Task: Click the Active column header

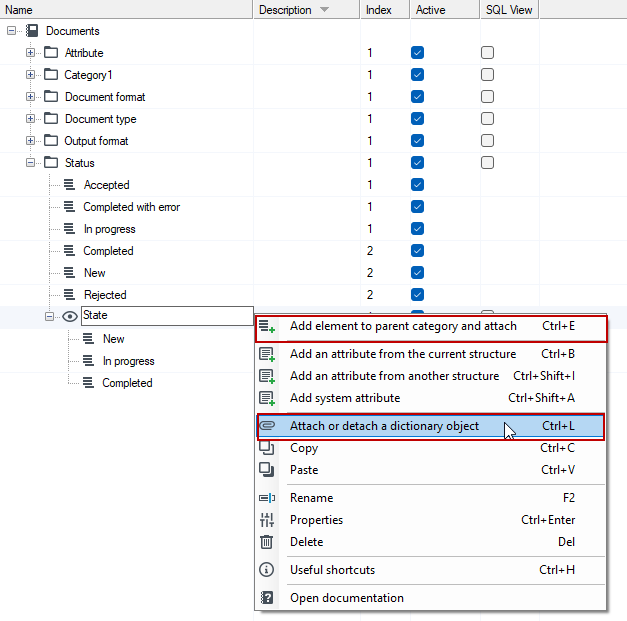Action: point(445,10)
